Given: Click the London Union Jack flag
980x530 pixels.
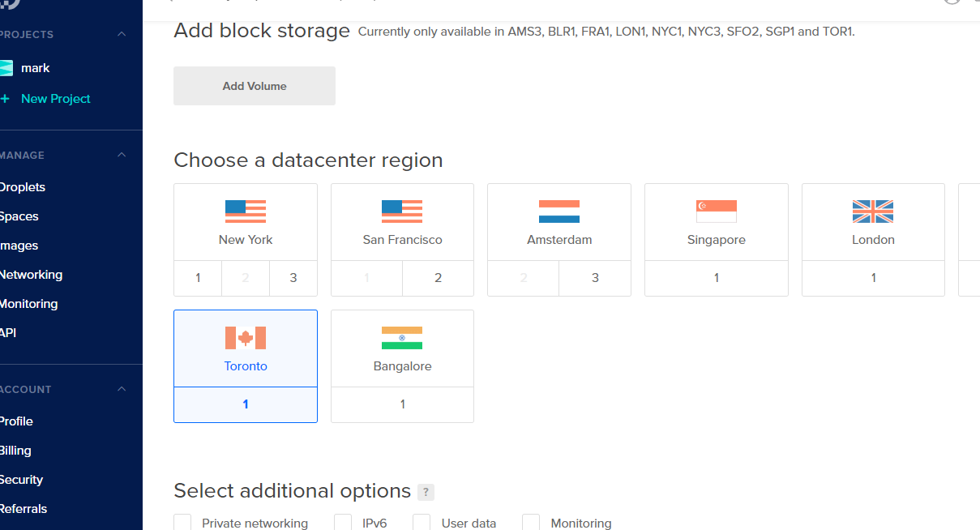Looking at the screenshot, I should [872, 211].
